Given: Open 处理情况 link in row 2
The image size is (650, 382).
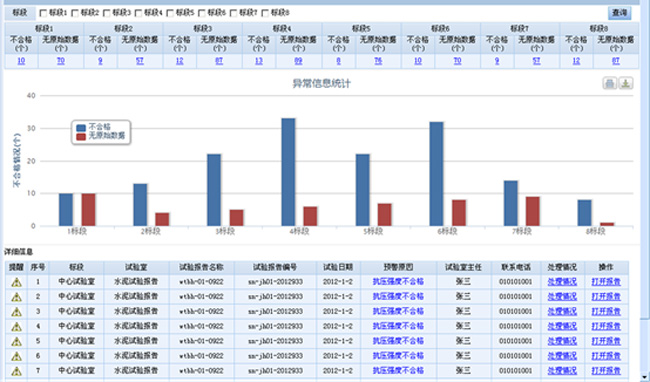Looking at the screenshot, I should (x=562, y=297).
